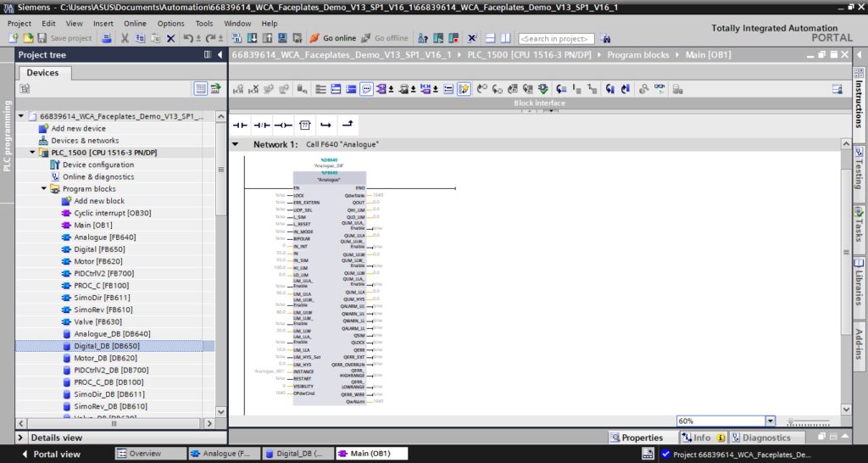Start simulation from main toolbar
Image resolution: width=868 pixels, height=463 pixels.
(x=282, y=38)
